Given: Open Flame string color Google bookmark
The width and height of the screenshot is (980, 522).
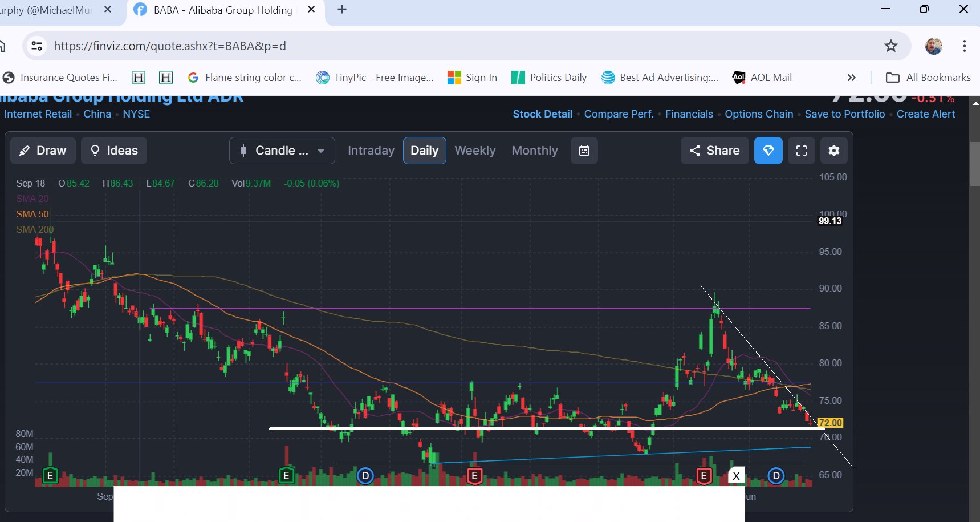Looking at the screenshot, I should [x=245, y=78].
